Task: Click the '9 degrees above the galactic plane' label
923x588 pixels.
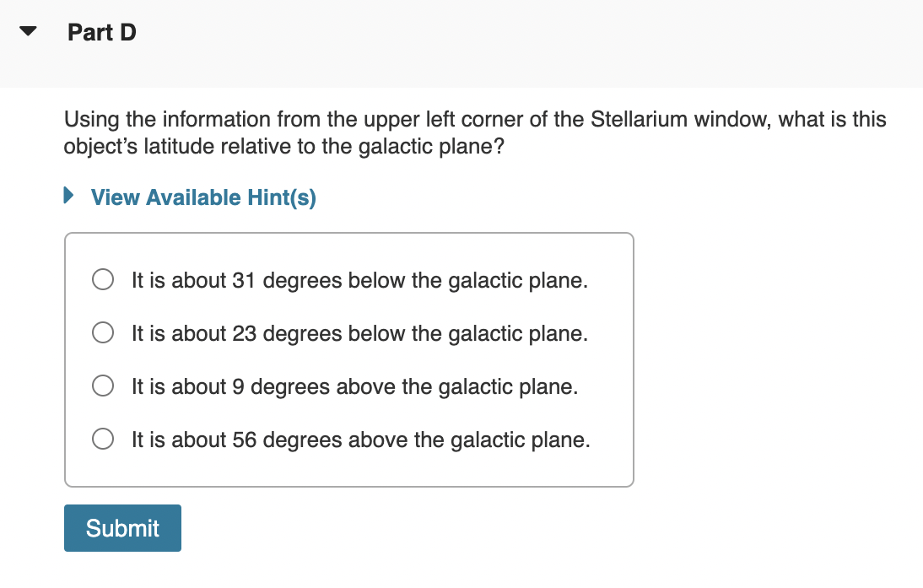Action: (x=355, y=386)
